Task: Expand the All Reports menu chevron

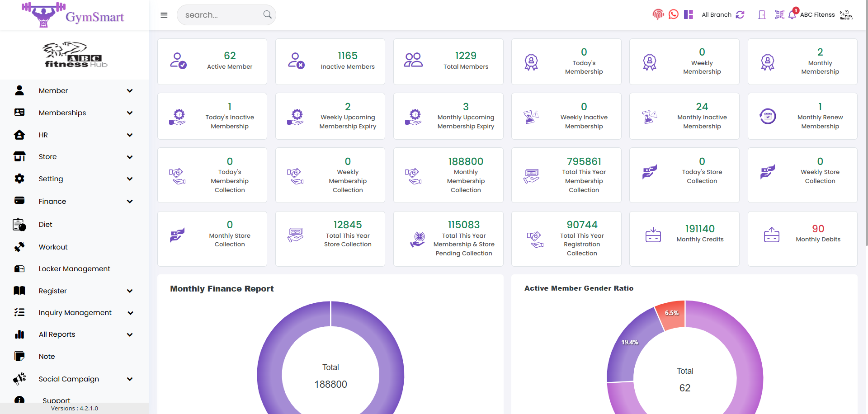Action: click(x=130, y=335)
